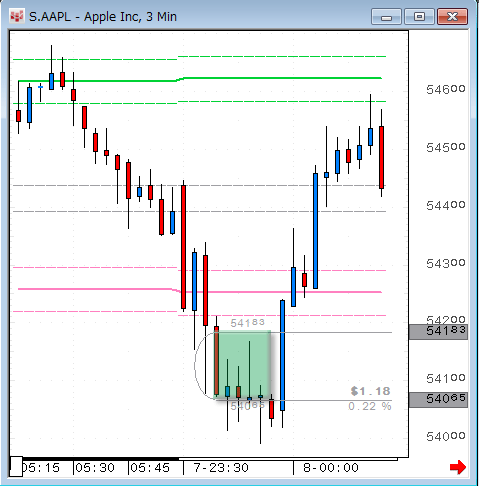Click the red arrow at bottom right
Image resolution: width=479 pixels, height=486 pixels.
pyautogui.click(x=458, y=467)
